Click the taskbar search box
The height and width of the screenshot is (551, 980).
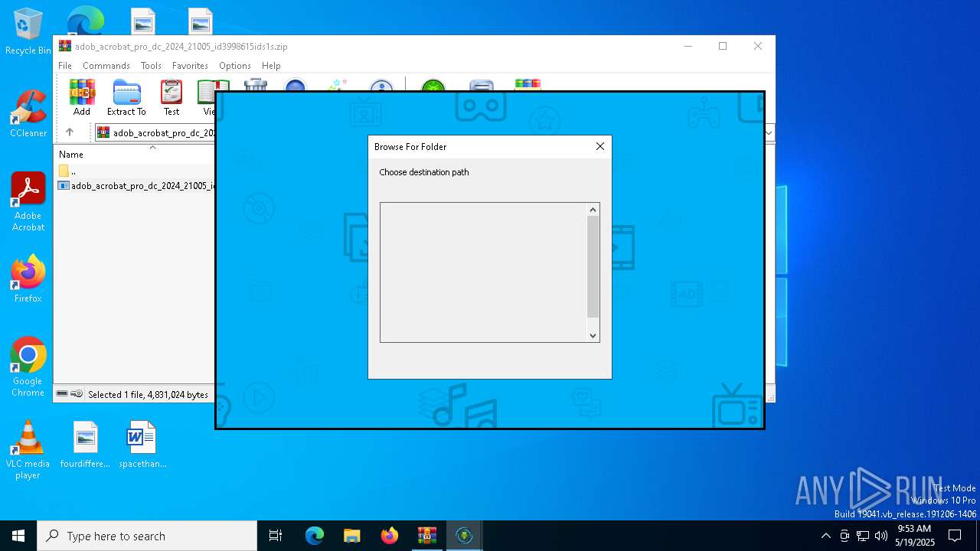pos(147,536)
